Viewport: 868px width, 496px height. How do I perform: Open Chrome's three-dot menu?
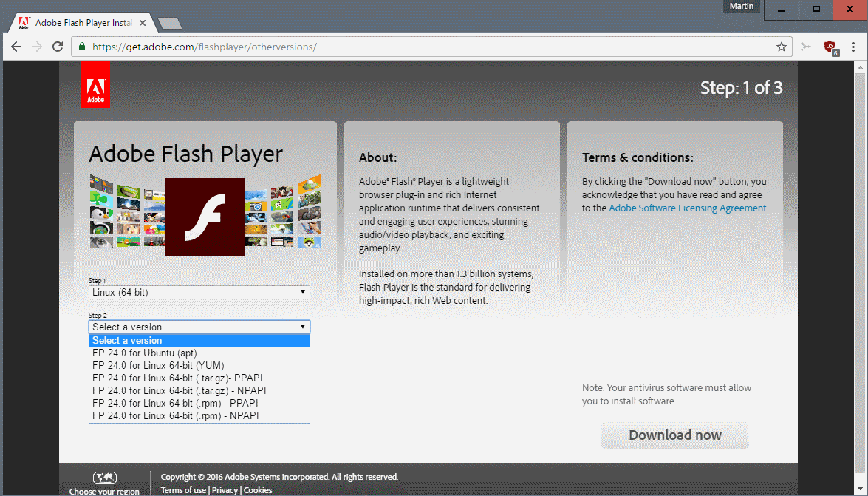tap(855, 46)
